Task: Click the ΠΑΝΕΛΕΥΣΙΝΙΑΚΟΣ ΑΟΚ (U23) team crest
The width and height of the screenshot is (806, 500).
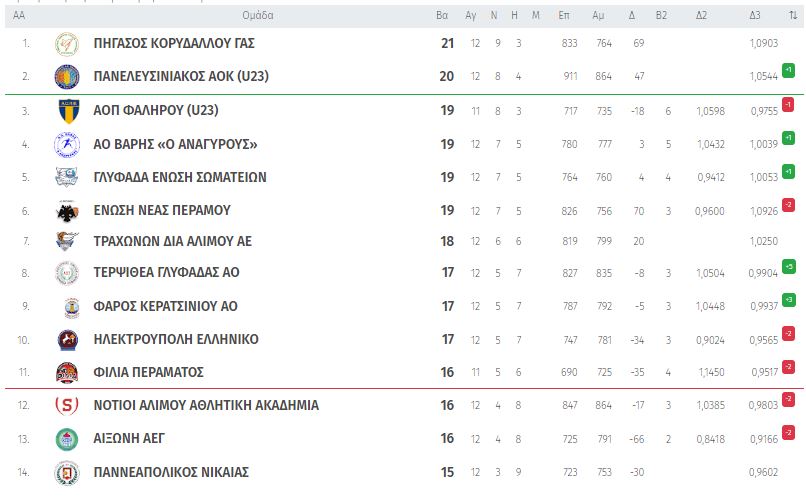Action: pyautogui.click(x=67, y=77)
